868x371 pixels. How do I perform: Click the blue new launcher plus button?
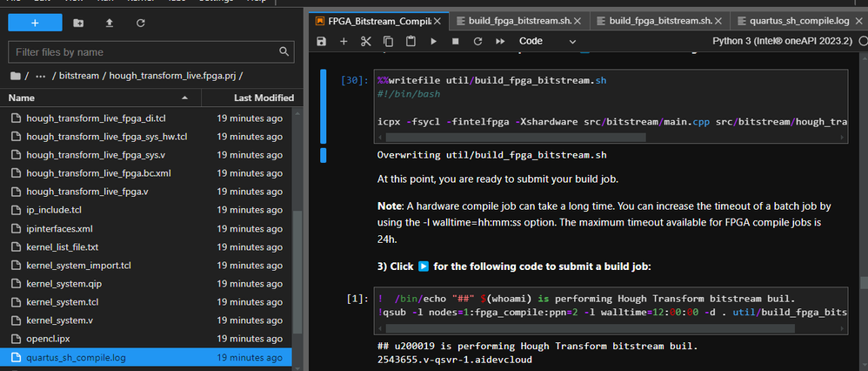point(35,22)
